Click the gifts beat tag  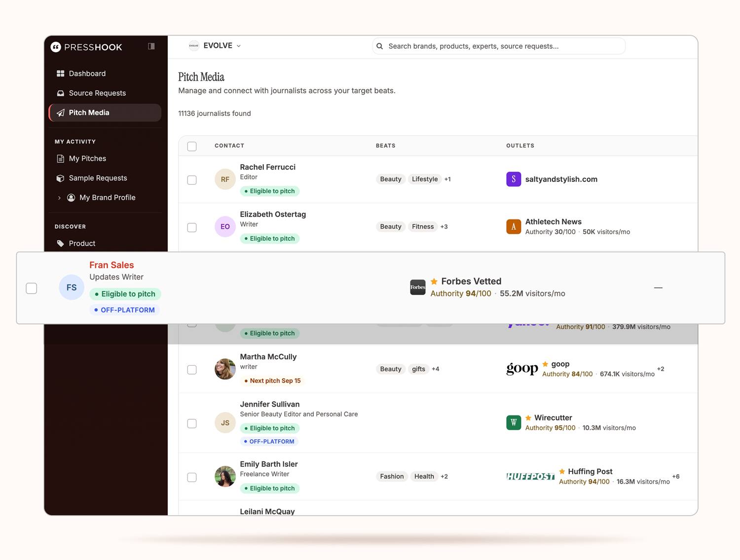tap(418, 369)
